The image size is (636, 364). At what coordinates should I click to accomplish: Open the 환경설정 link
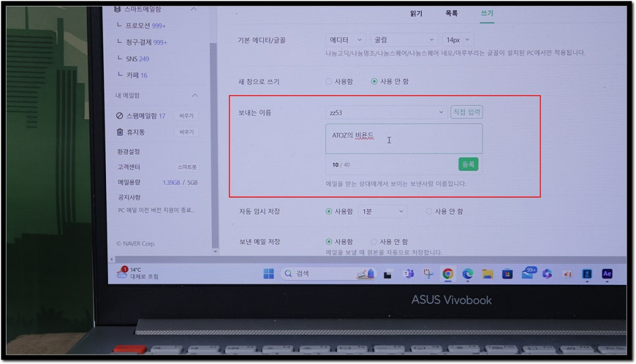point(128,151)
